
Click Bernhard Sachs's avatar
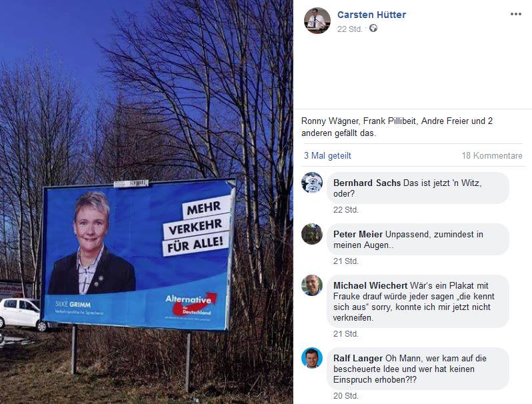(312, 183)
